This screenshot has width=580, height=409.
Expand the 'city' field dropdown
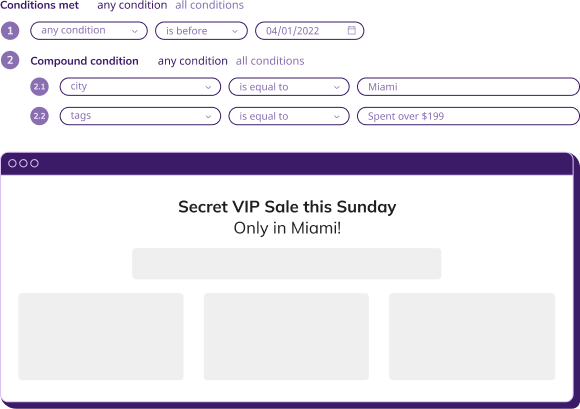pyautogui.click(x=140, y=87)
